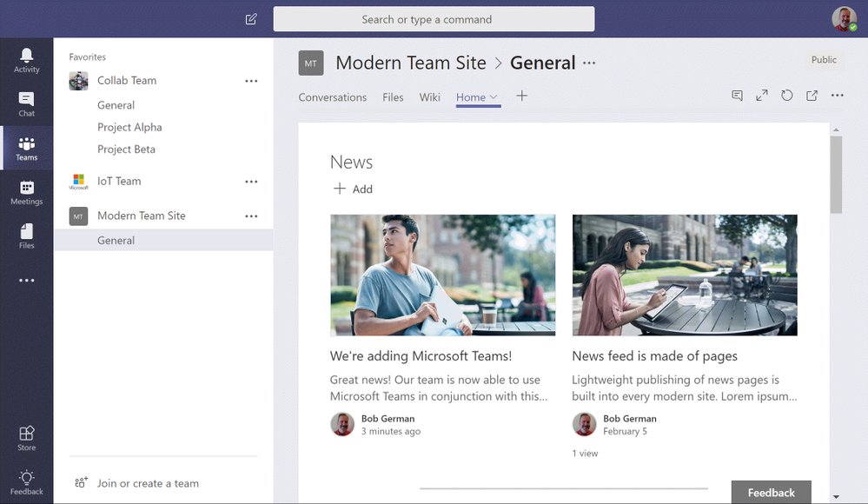The image size is (868, 504).
Task: Open "We're adding Microsoft Teams!" article
Action: tap(421, 355)
